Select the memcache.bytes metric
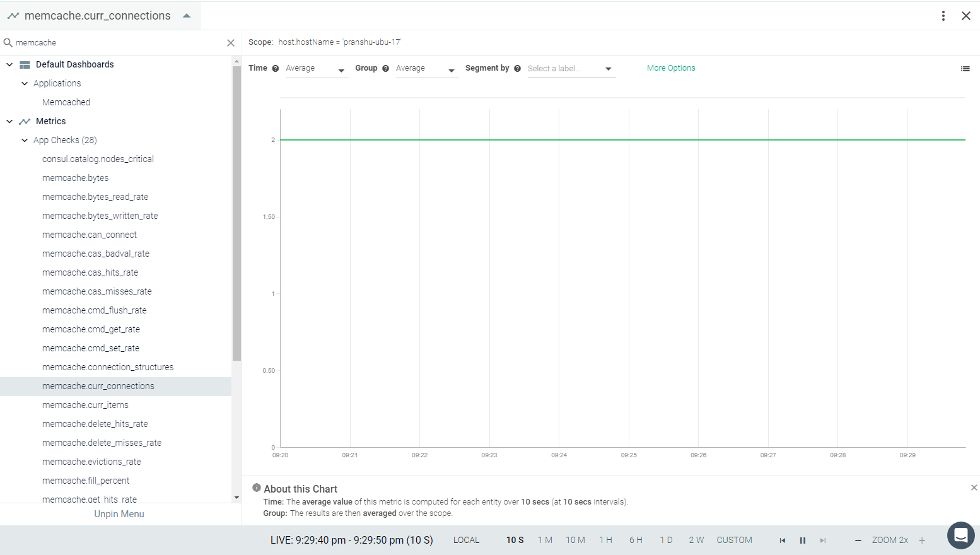Image resolution: width=980 pixels, height=555 pixels. (x=76, y=178)
